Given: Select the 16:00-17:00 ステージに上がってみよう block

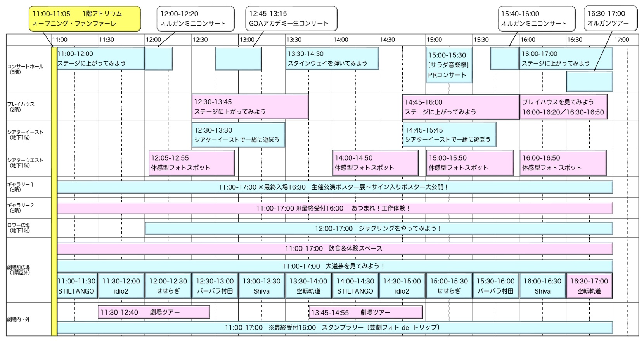Looking at the screenshot, I should (566, 59).
